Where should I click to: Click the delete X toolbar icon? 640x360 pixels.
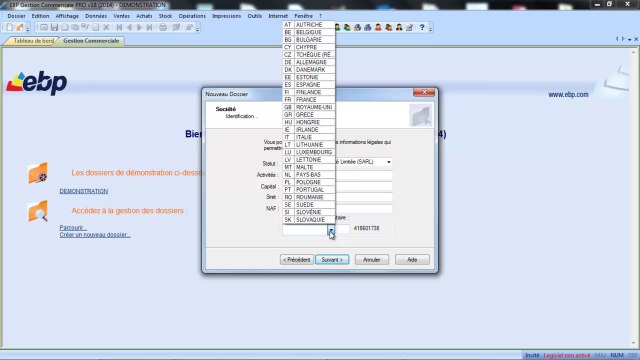[x=106, y=27]
